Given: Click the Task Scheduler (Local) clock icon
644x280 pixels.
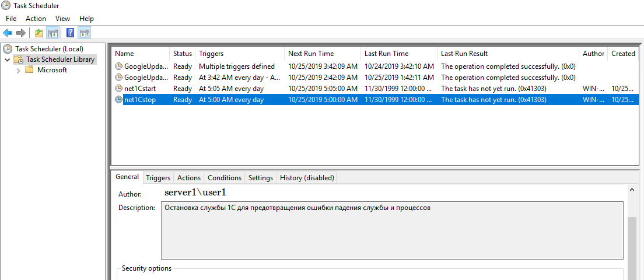Looking at the screenshot, I should click(x=8, y=49).
